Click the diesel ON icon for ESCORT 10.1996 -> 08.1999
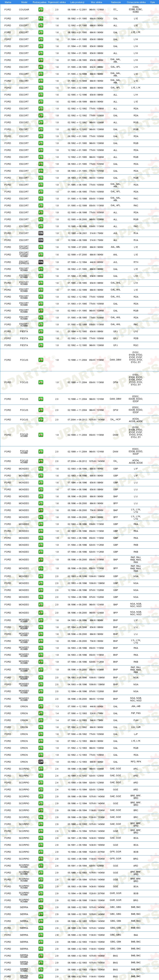The width and height of the screenshot is (159, 980). point(41,240)
